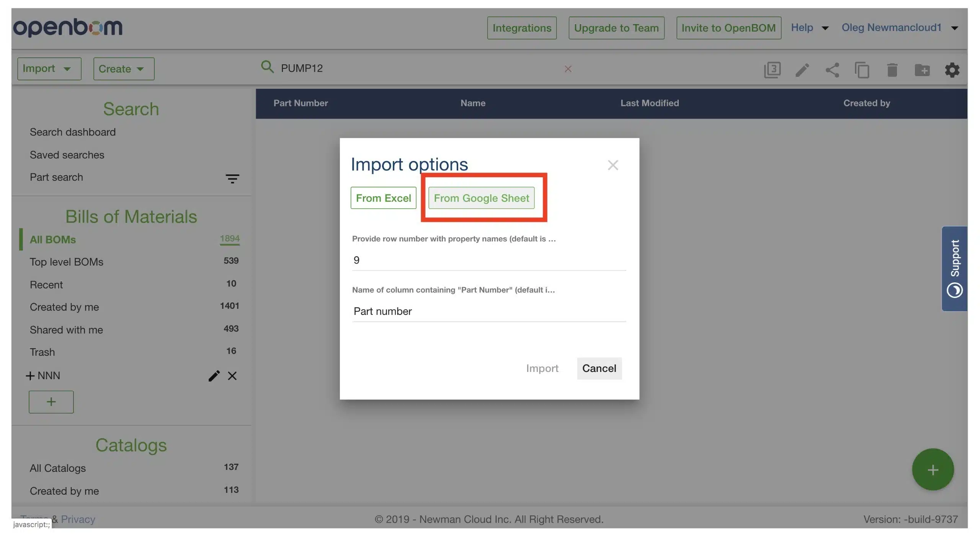Expand the Import dropdown button
The height and width of the screenshot is (551, 980).
tap(49, 68)
